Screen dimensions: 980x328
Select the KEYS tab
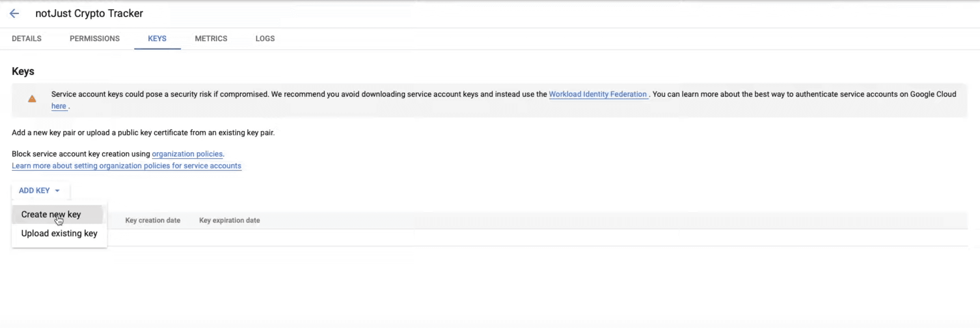pos(157,39)
